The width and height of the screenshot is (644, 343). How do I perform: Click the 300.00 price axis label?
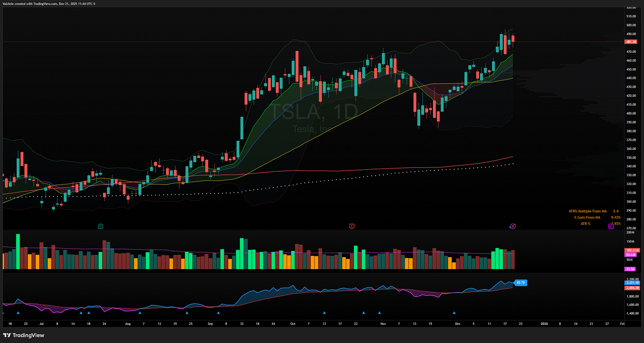631,201
